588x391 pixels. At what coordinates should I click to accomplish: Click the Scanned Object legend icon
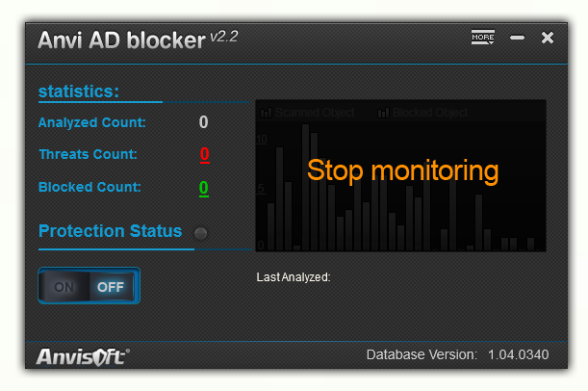click(x=267, y=113)
